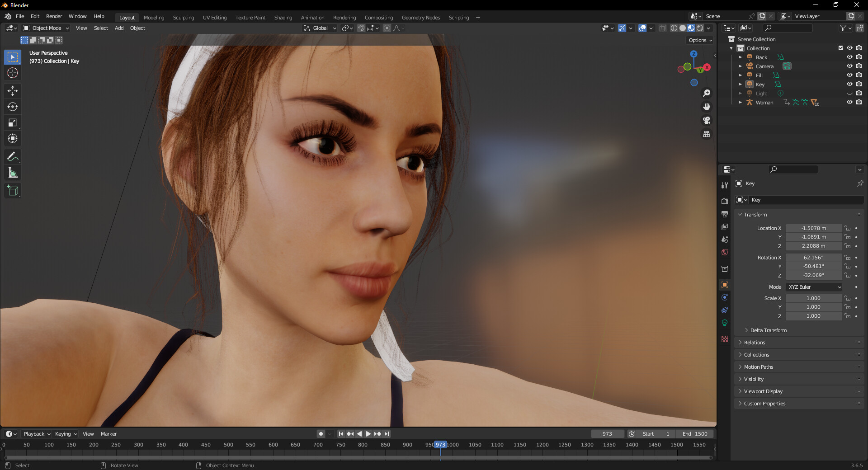Viewport: 868px width, 470px height.
Task: Disable the Woman object for rendering
Action: pyautogui.click(x=859, y=102)
